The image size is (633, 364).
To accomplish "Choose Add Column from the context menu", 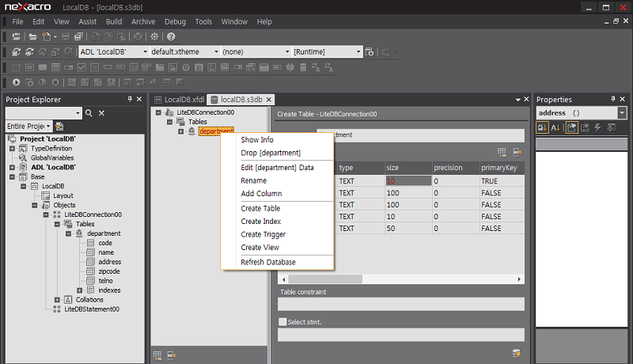I will [261, 194].
